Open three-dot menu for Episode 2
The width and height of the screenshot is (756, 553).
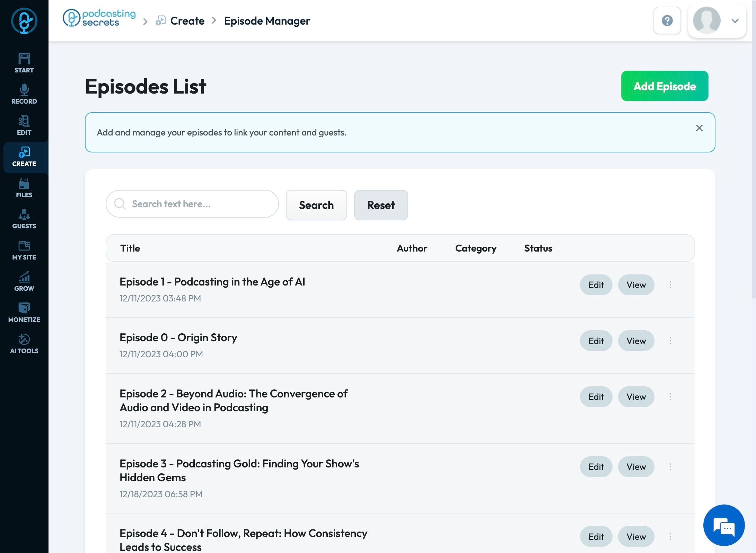coord(670,397)
